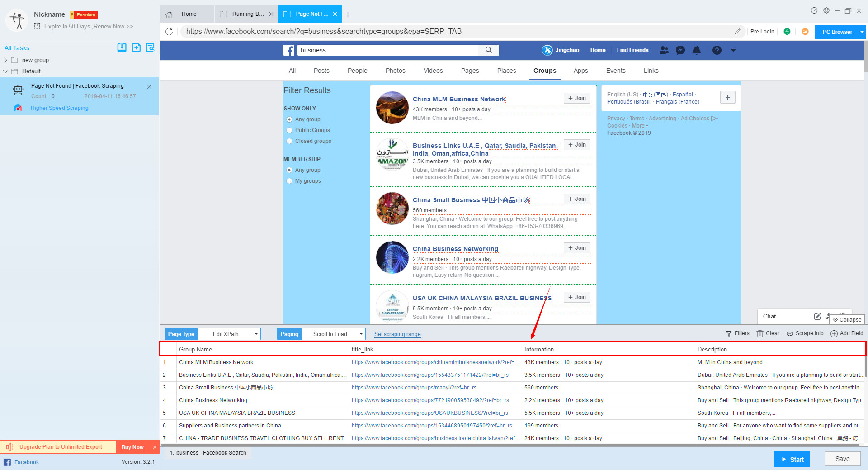Click the pencil edit icon in address bar
Image resolution: width=868 pixels, height=470 pixels.
(x=737, y=32)
